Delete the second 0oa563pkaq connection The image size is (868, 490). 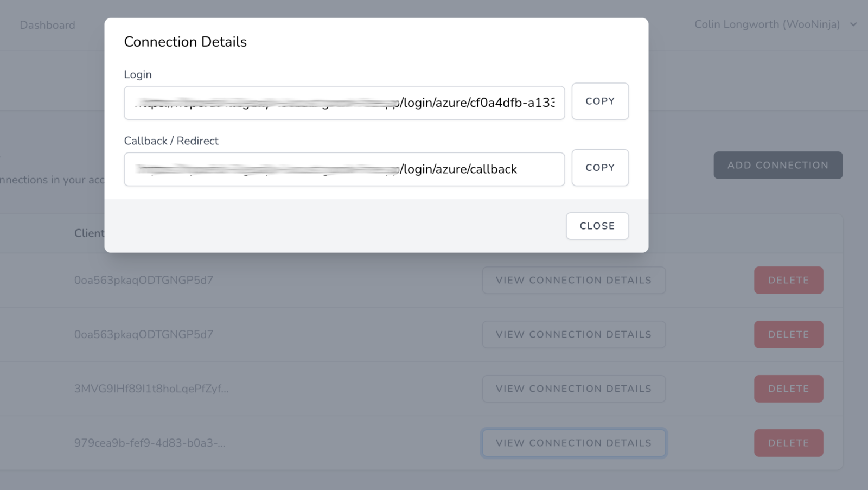[788, 334]
